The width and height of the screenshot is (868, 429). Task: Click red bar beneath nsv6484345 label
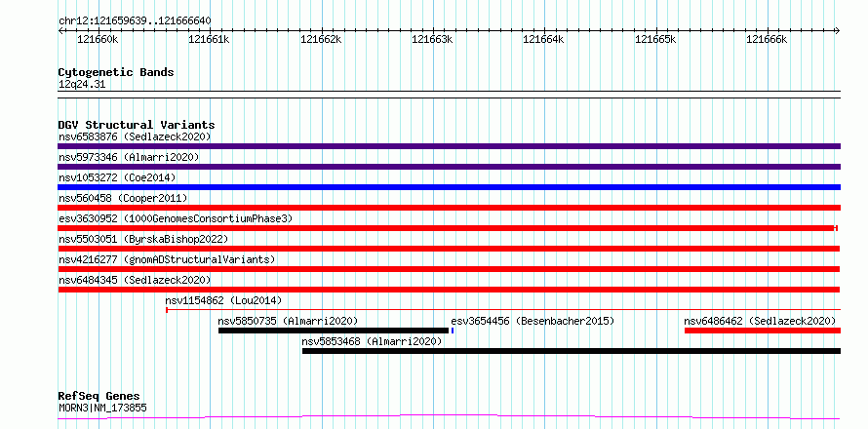[x=449, y=290]
